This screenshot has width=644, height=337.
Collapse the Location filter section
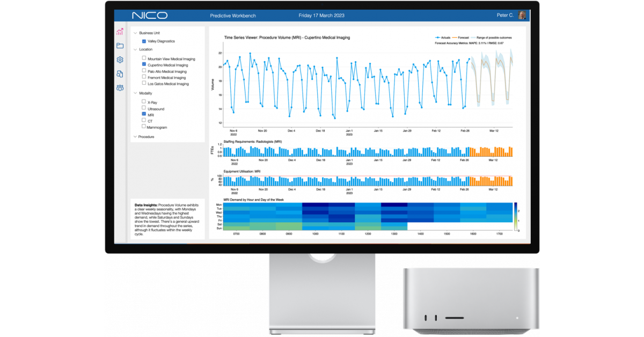tap(135, 49)
